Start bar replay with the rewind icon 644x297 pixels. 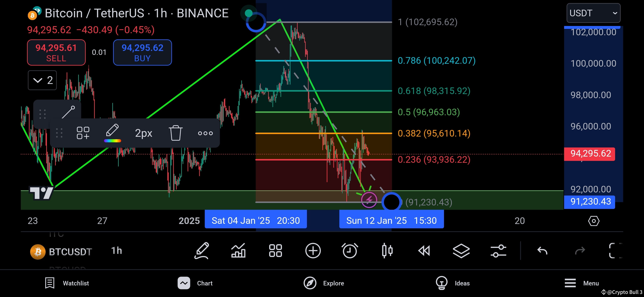424,251
